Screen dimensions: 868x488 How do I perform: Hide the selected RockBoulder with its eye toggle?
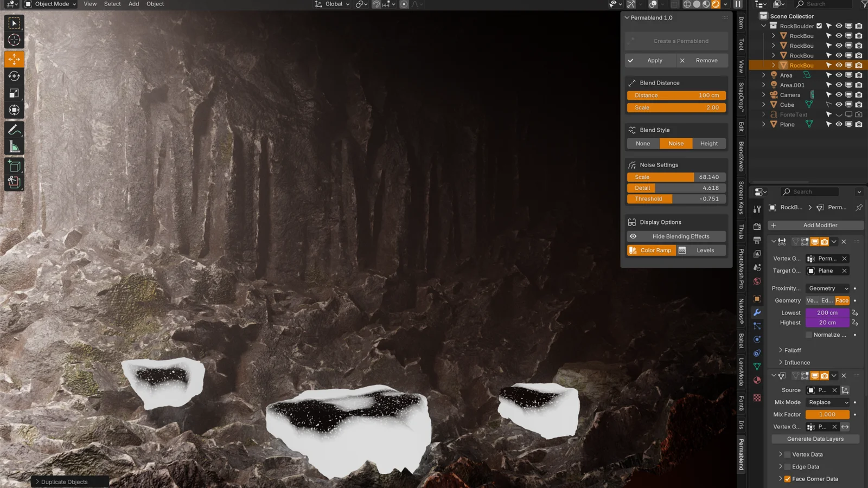click(838, 65)
